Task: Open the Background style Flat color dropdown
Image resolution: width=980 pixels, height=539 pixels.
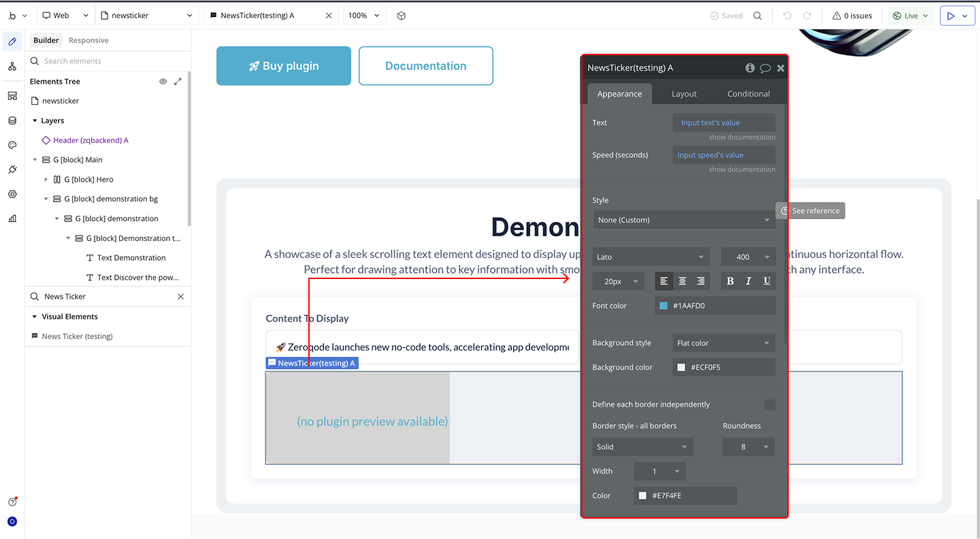Action: coord(723,343)
